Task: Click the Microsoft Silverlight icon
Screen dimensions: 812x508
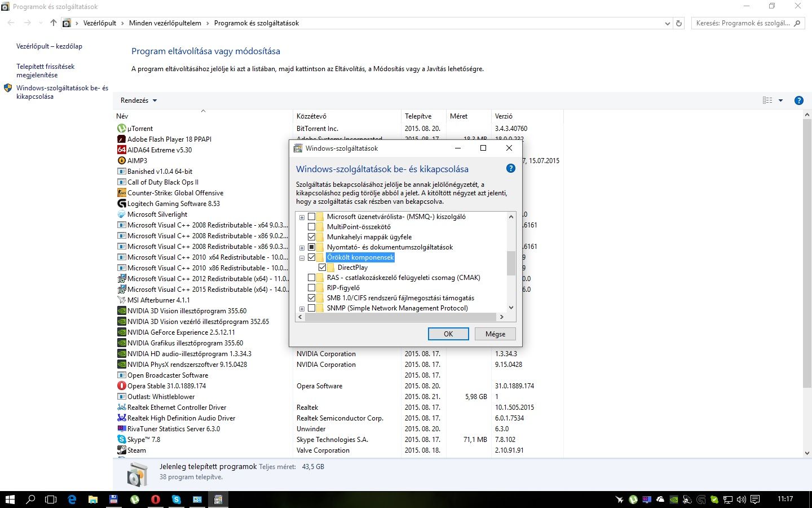Action: tap(121, 214)
